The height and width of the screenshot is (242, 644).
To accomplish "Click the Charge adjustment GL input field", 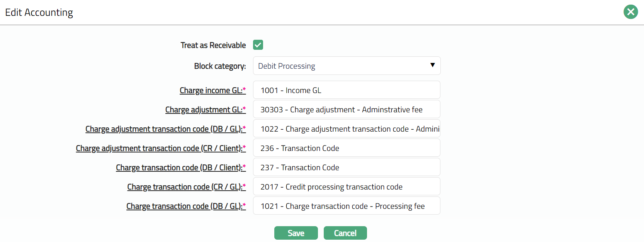I will click(x=347, y=110).
